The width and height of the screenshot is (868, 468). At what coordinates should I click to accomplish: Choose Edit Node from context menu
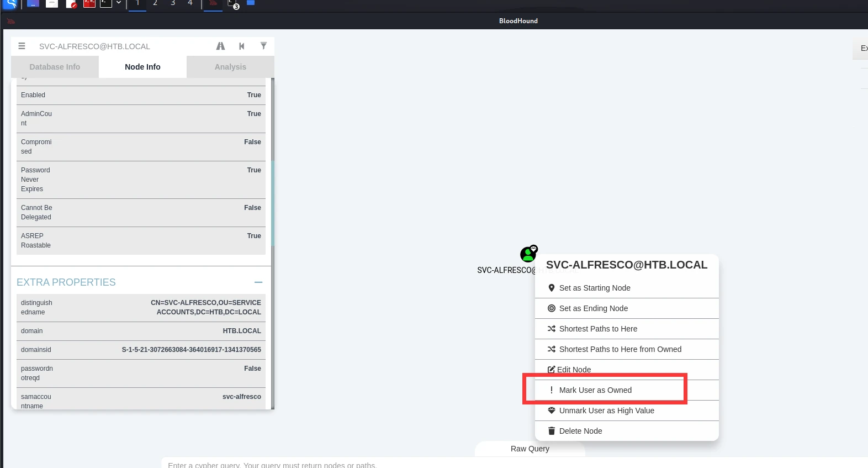coord(627,370)
